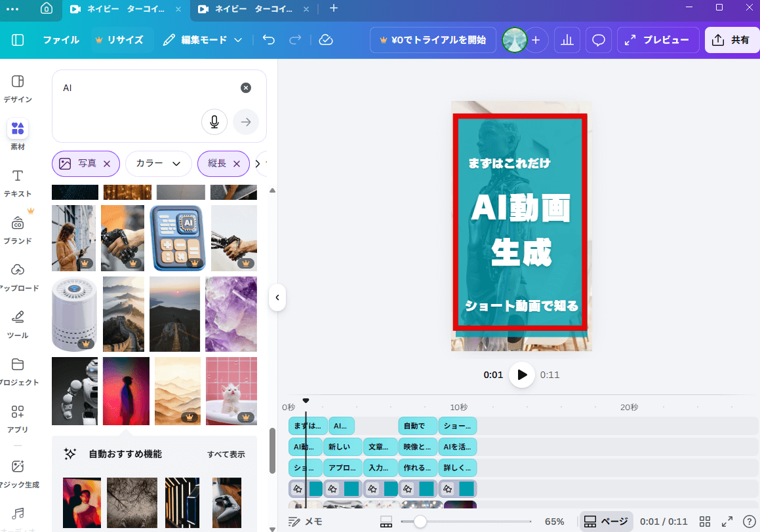The width and height of the screenshot is (760, 532).
Task: Start voice search with the microphone icon
Action: pos(214,122)
